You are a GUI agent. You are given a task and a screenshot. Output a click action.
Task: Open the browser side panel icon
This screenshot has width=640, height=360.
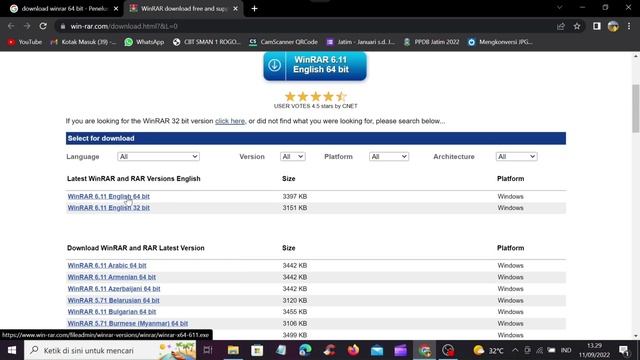[x=597, y=26]
